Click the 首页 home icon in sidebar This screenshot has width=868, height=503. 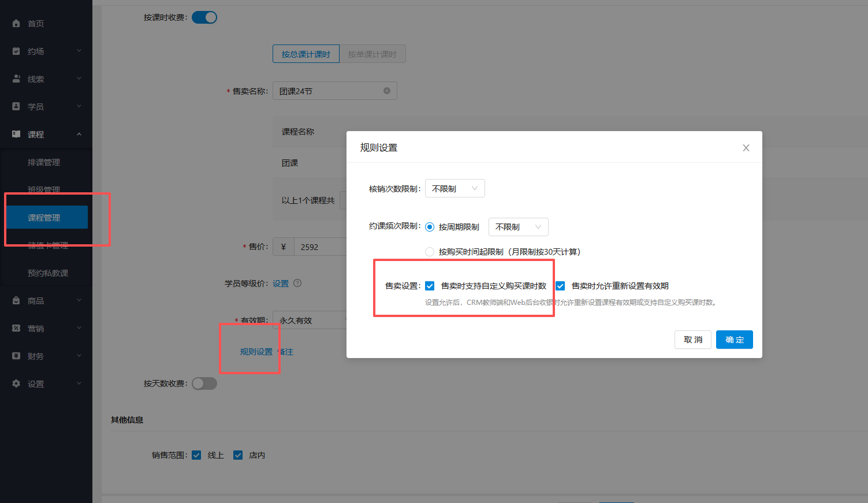(16, 24)
